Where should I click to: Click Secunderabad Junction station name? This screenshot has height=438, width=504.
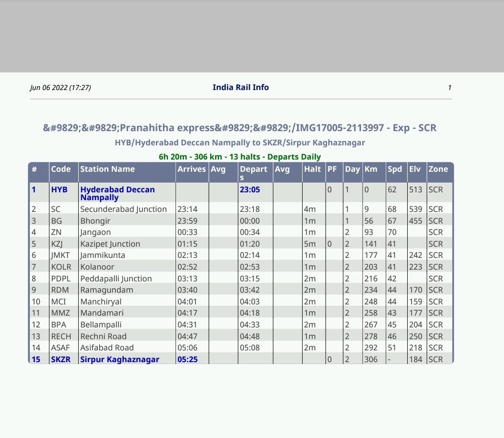click(123, 209)
